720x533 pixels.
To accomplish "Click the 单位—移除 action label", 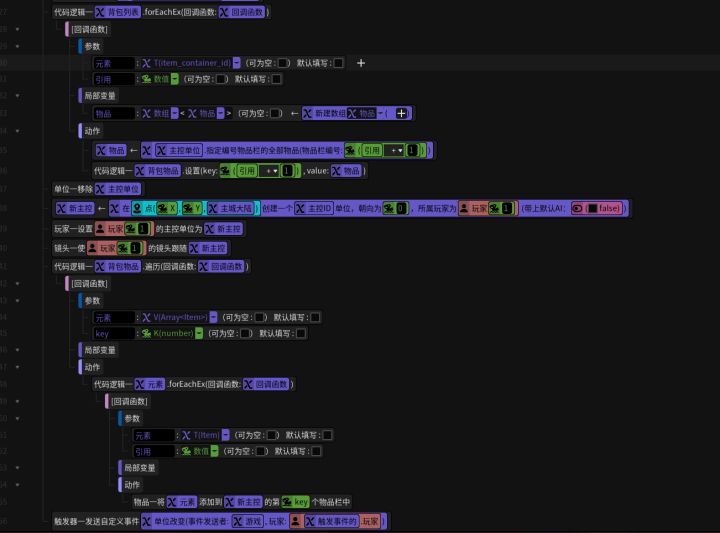I will tap(73, 189).
